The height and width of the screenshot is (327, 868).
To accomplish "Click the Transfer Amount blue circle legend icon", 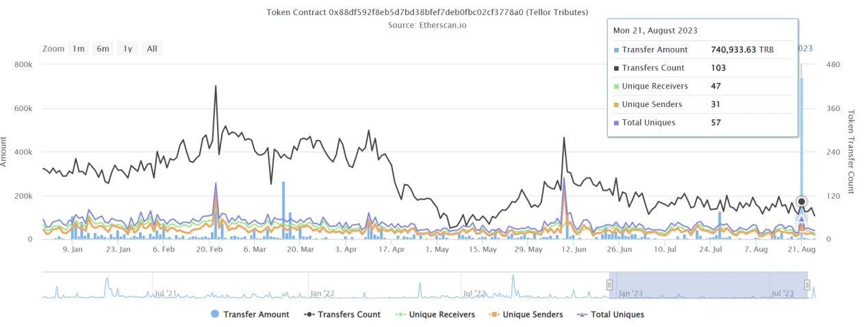I will pos(215,315).
